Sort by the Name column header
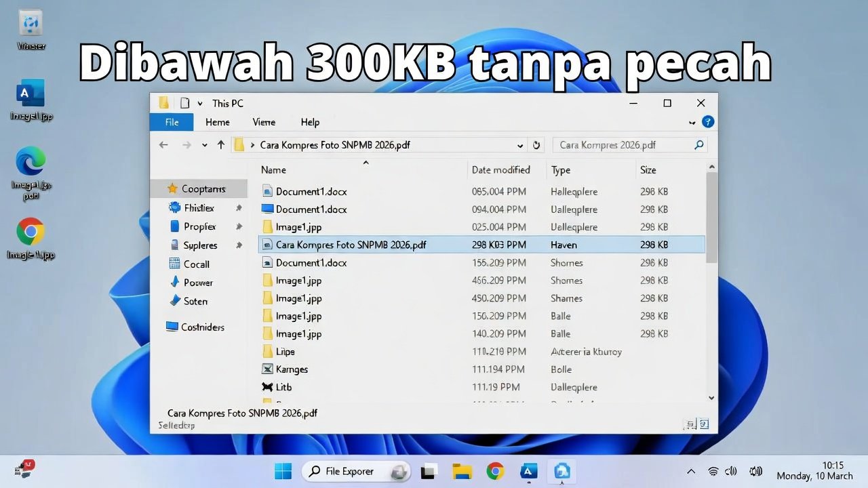Image resolution: width=868 pixels, height=488 pixels. pyautogui.click(x=274, y=169)
